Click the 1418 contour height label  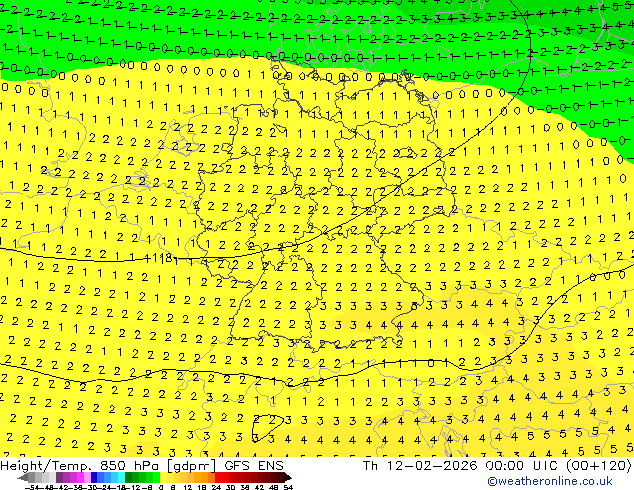(x=158, y=257)
